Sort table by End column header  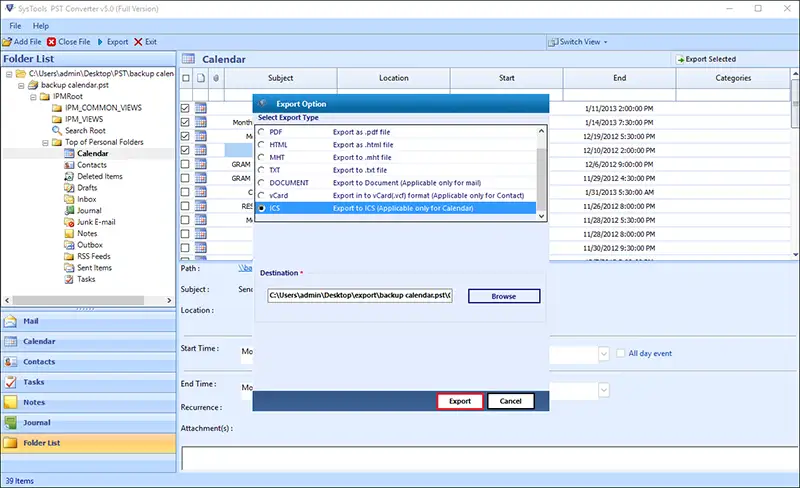point(619,78)
